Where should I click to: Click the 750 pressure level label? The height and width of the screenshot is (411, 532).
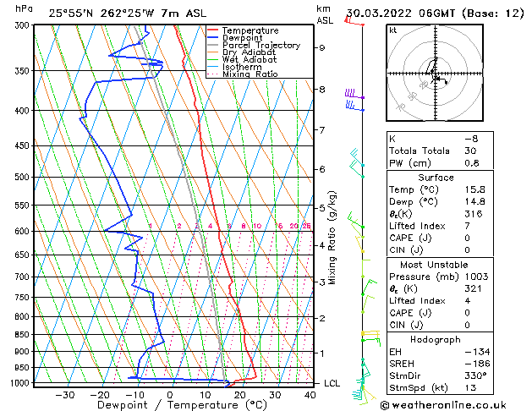(24, 298)
